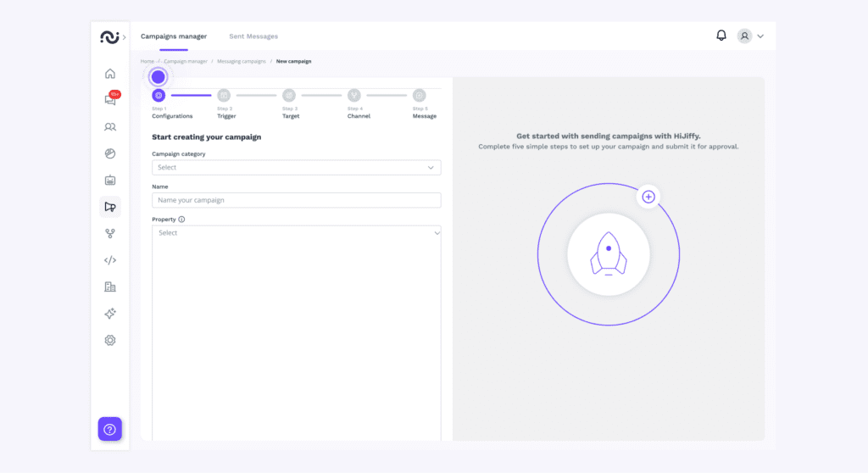Open the analytics dashboard icon
Viewport: 868px width, 473px height.
[109, 153]
